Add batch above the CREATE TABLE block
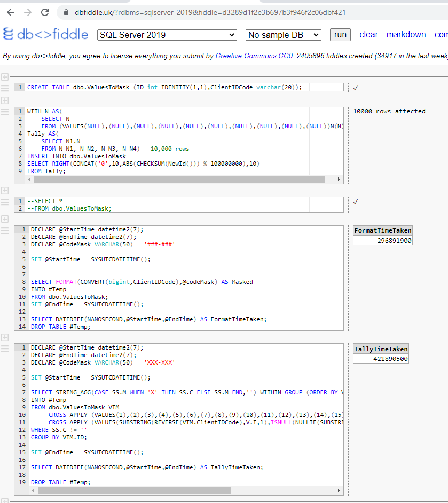Image resolution: width=448 pixels, height=503 pixels. [x=4, y=77]
